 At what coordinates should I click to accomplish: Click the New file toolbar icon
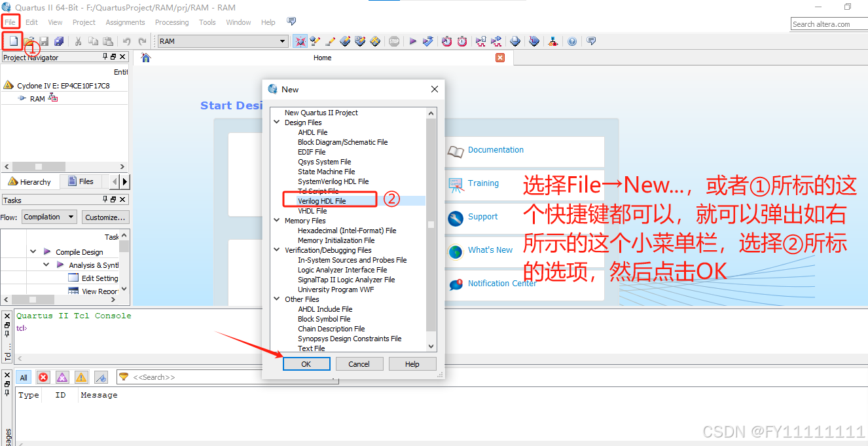(x=13, y=41)
